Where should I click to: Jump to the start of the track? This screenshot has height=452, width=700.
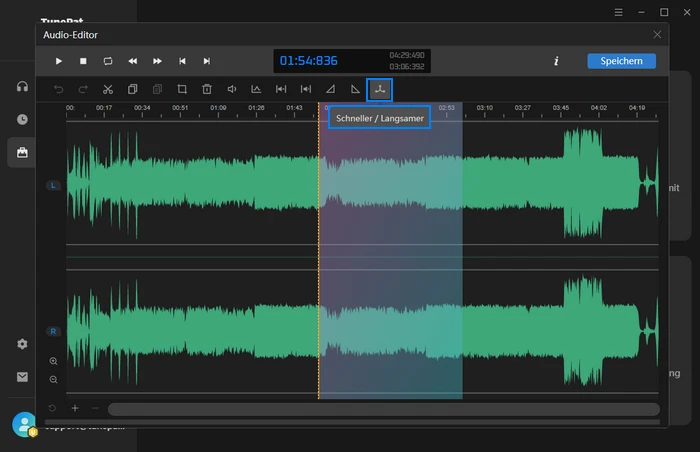(x=182, y=61)
